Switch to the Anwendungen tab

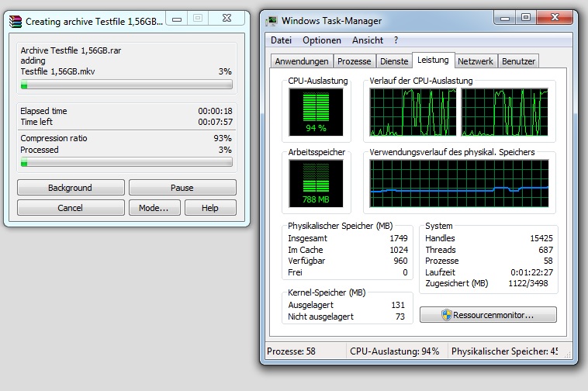click(302, 61)
